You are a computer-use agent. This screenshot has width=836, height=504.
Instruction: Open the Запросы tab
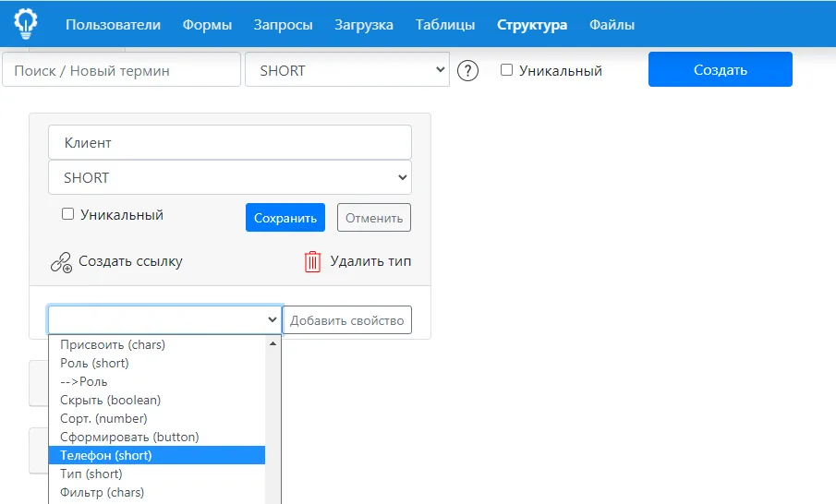click(x=283, y=25)
